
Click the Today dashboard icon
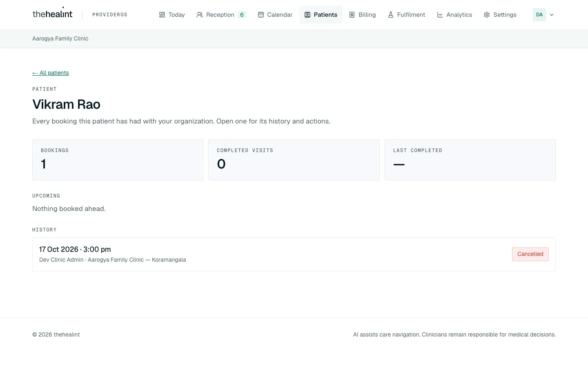(x=162, y=15)
